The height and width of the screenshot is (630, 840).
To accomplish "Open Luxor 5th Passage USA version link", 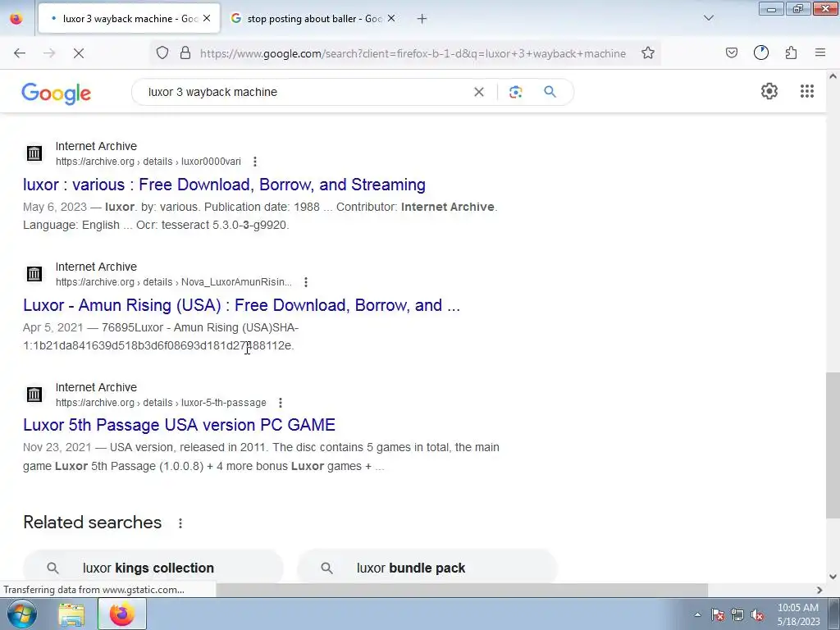I will [x=179, y=425].
